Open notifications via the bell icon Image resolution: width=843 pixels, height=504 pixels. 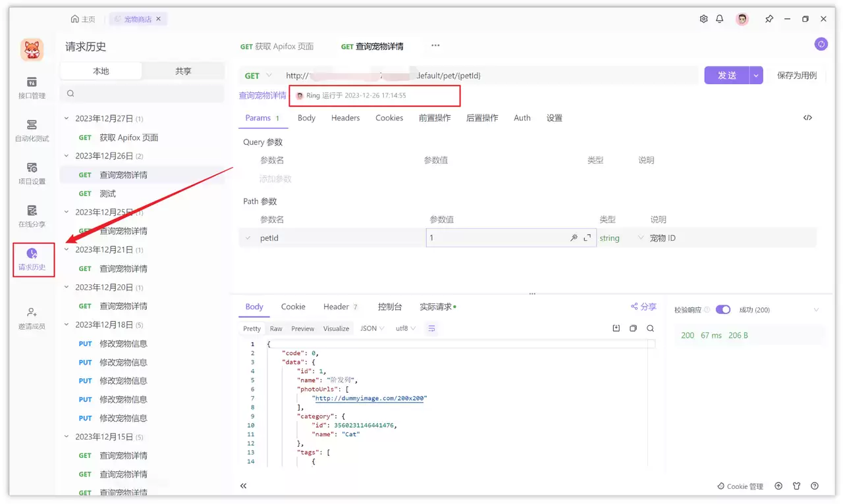coord(720,19)
